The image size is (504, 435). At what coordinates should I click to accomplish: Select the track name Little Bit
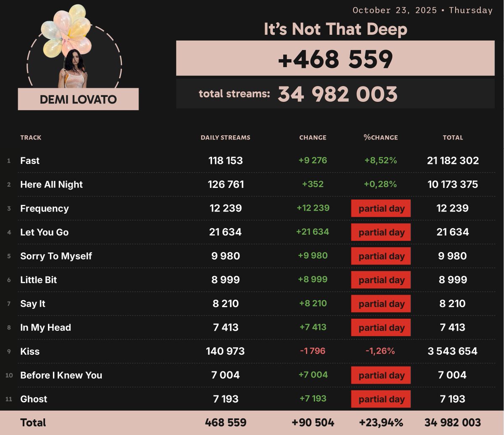(39, 280)
